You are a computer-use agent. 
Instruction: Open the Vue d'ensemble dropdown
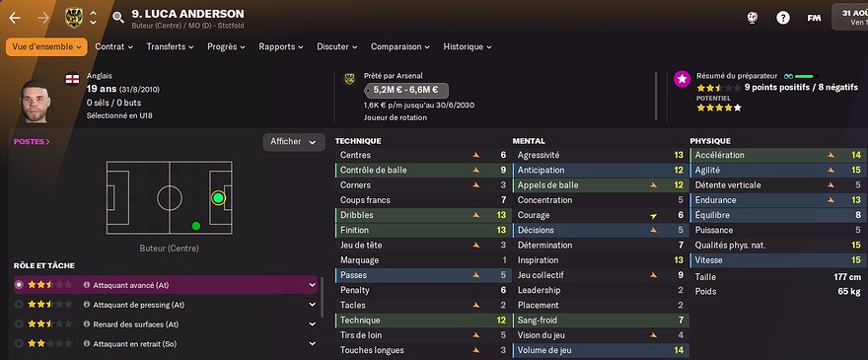pyautogui.click(x=46, y=47)
